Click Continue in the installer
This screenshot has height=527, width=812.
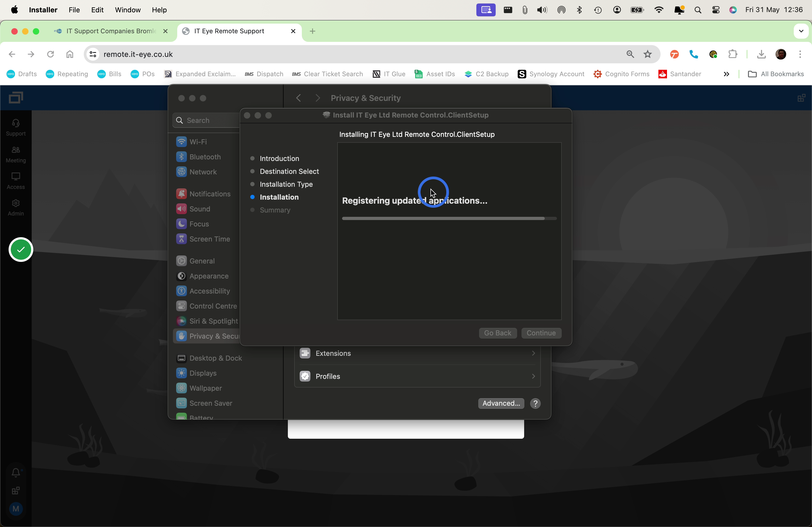[x=541, y=333]
